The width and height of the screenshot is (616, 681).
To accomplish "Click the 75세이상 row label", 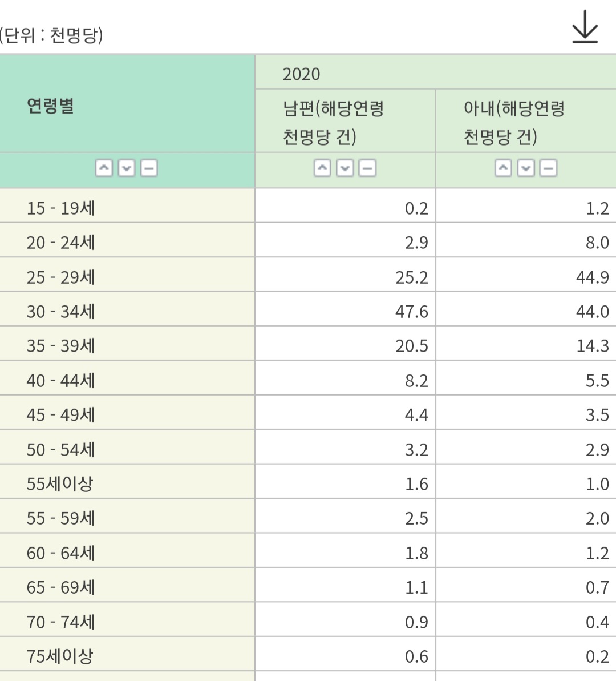I will 60,656.
